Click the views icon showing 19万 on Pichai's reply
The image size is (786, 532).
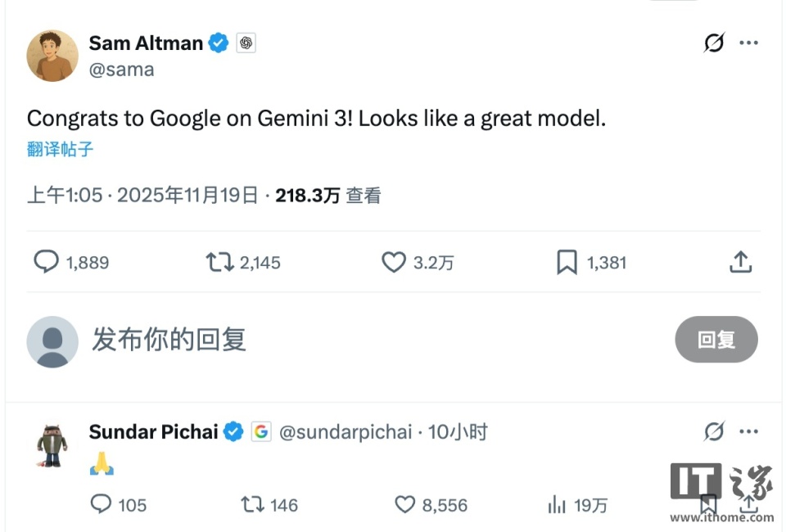coord(558,505)
